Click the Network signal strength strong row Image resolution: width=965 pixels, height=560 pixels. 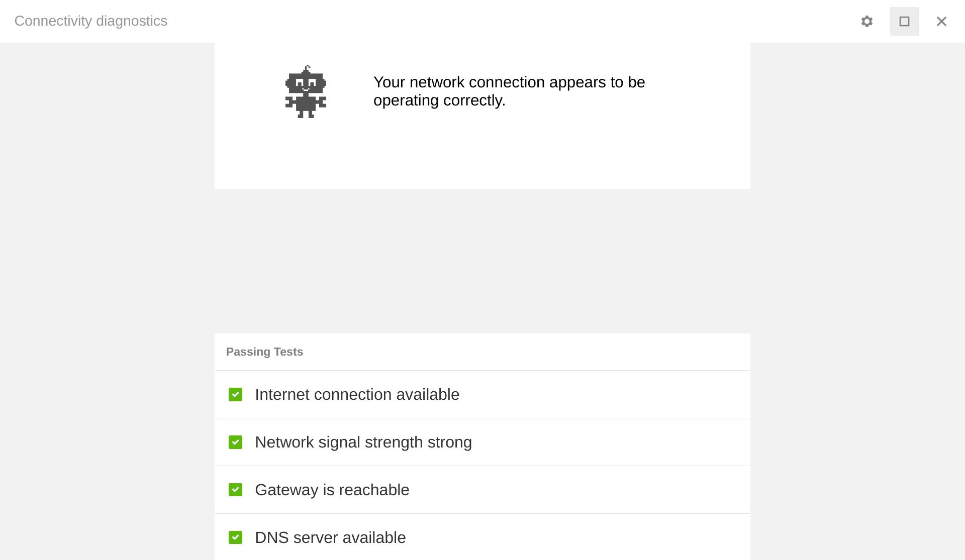[482, 442]
